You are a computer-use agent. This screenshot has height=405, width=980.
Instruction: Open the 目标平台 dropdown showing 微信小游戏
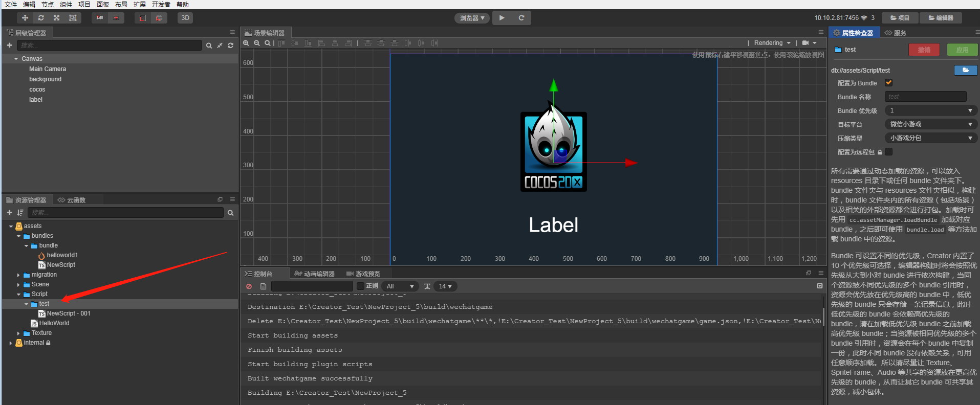[931, 124]
